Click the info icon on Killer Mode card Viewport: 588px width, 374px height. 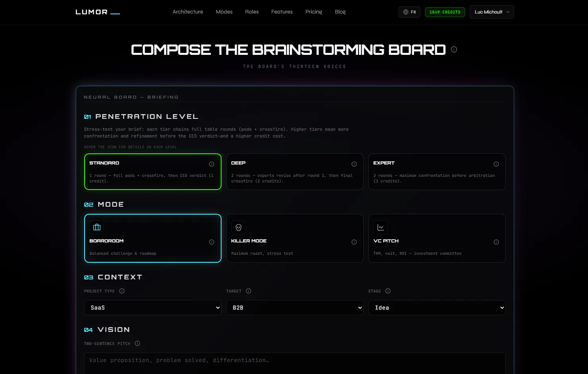[354, 242]
